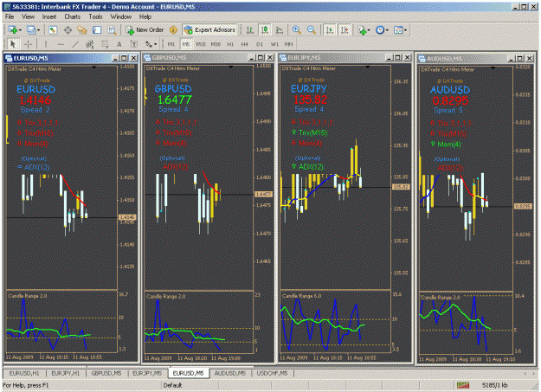Toggle candlestick chart mode
This screenshot has width=541, height=392.
[265, 30]
